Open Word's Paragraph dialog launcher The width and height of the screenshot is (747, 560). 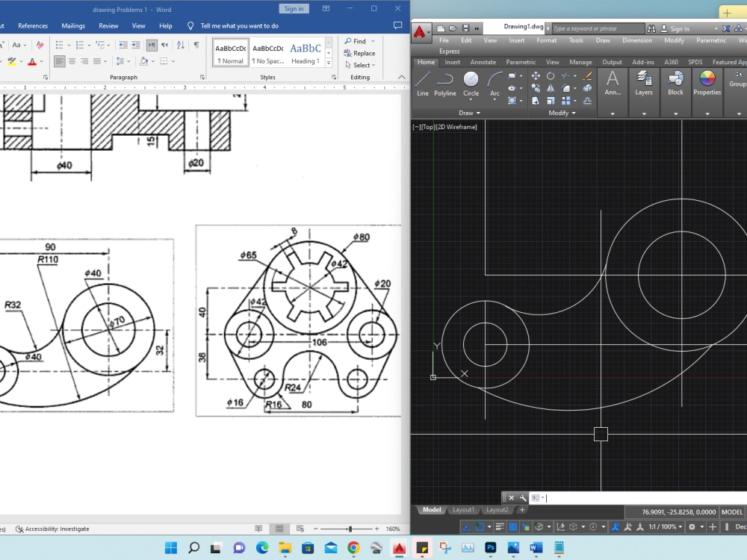point(202,77)
